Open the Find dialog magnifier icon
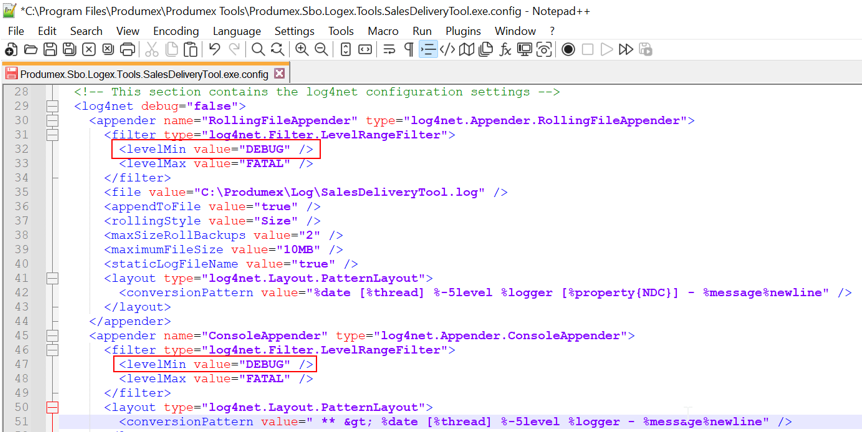867x432 pixels. (x=258, y=50)
